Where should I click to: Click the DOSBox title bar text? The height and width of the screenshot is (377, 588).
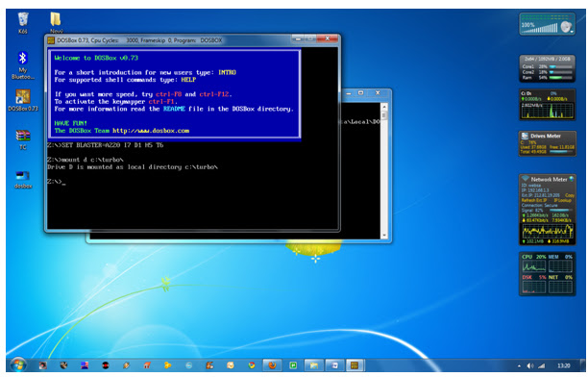139,40
